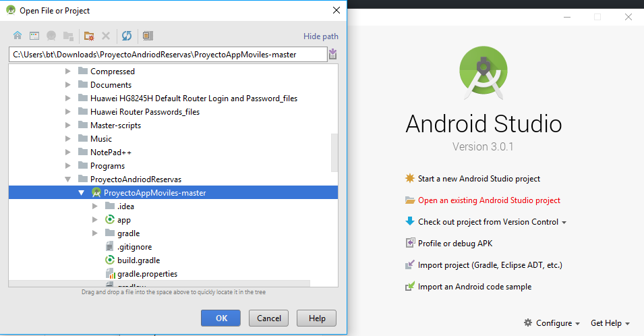Expand the Documents folder node
The width and height of the screenshot is (644, 336).
(67, 84)
